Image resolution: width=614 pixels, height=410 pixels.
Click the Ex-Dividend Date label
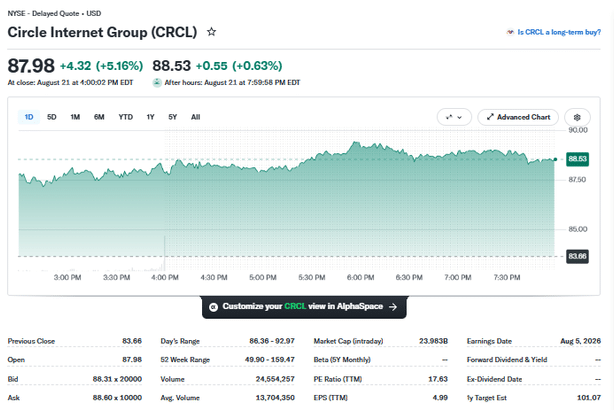click(x=494, y=379)
